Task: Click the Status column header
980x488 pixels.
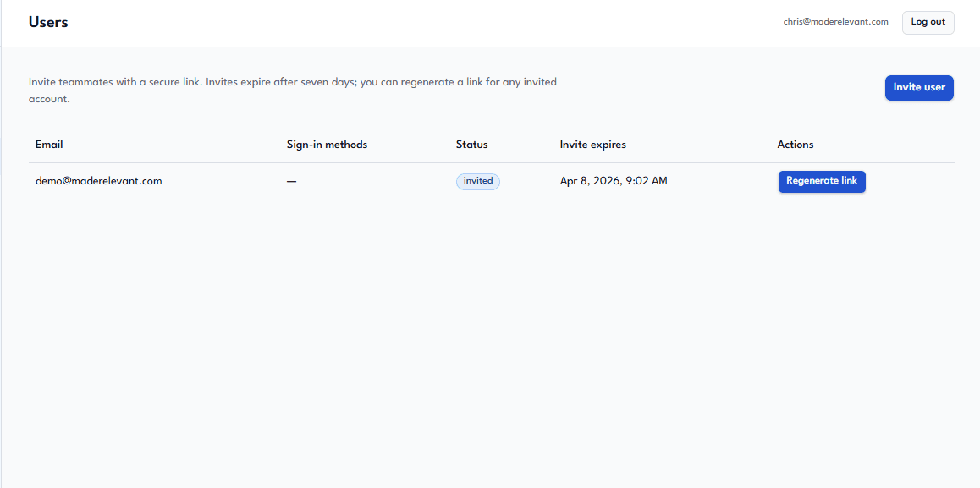Action: (x=471, y=144)
